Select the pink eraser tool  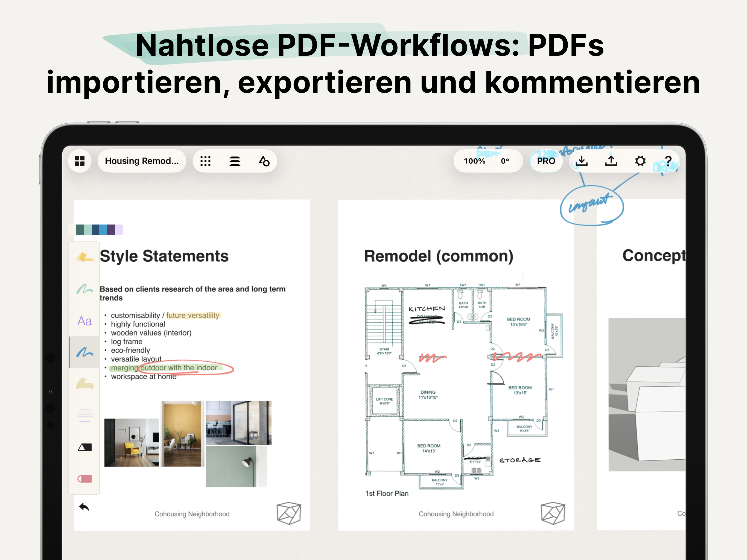click(x=84, y=479)
